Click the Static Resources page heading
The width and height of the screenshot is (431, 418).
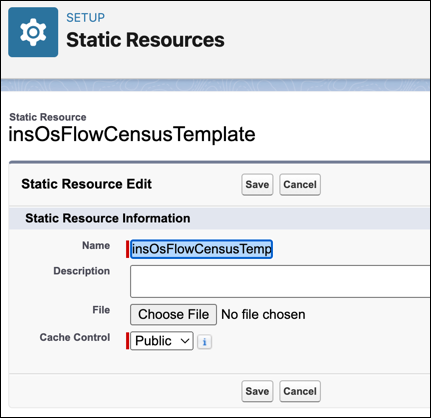[145, 40]
